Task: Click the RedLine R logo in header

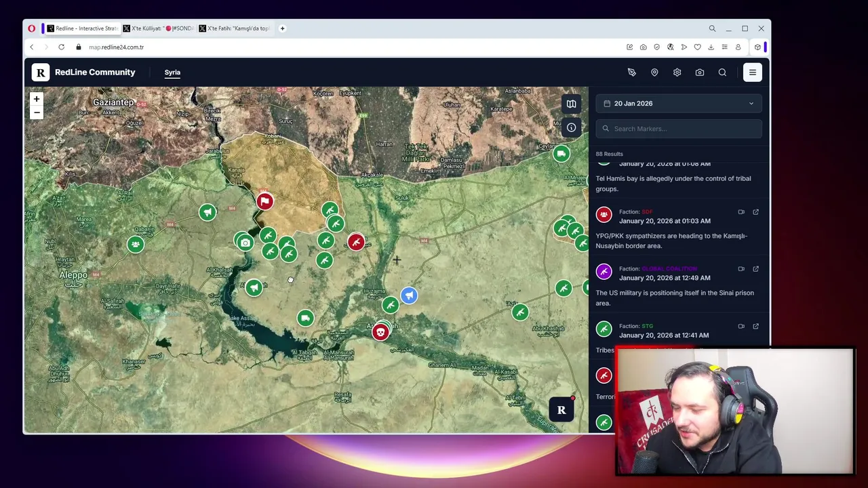Action: coord(40,72)
